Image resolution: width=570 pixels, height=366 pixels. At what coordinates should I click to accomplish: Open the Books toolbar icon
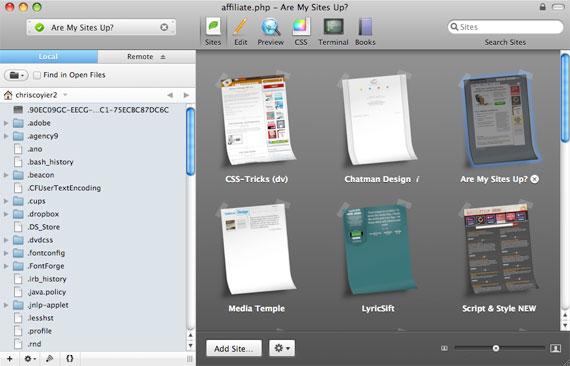[365, 27]
